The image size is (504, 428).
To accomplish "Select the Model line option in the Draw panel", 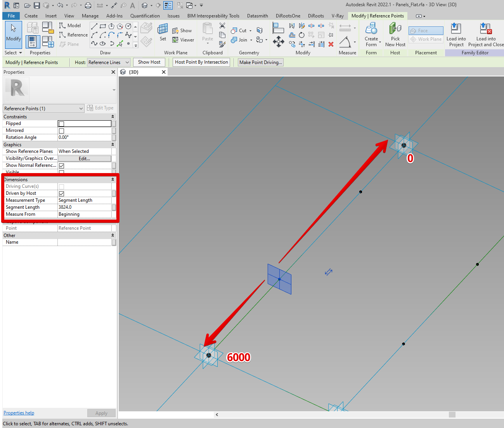I will [70, 26].
